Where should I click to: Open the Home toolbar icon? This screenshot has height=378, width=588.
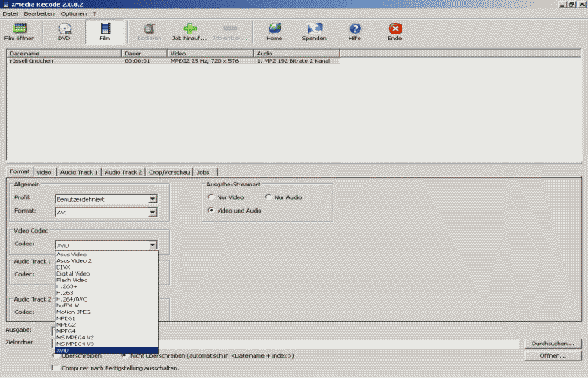[274, 29]
